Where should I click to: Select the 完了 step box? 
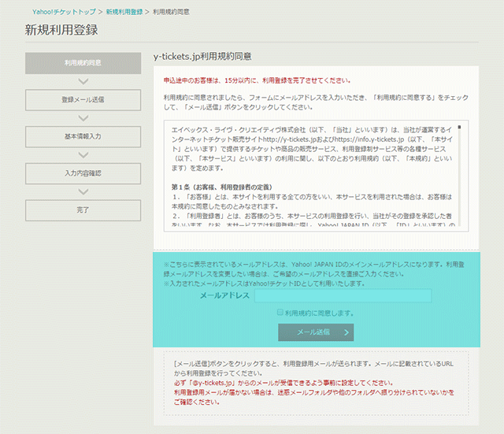(x=83, y=210)
